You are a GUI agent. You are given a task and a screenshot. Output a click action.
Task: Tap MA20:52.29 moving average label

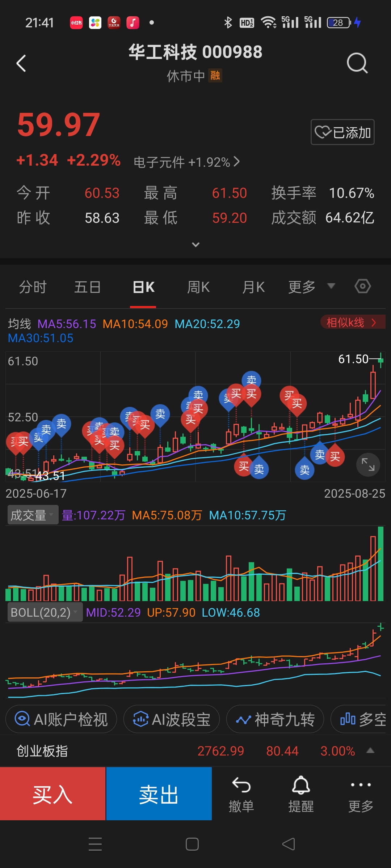point(207,324)
